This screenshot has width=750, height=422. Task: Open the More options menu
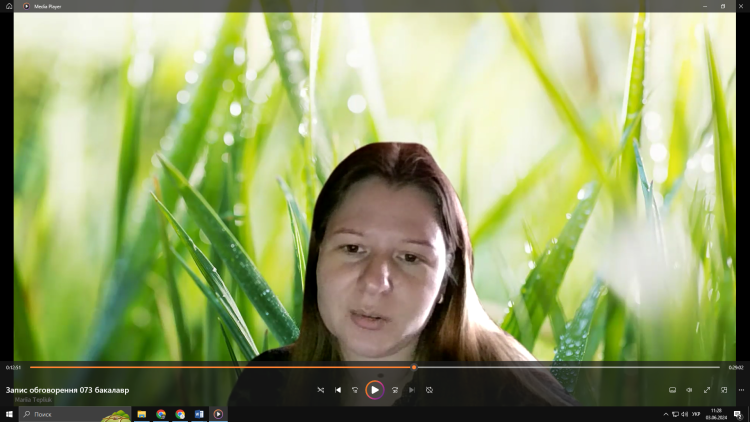pos(741,390)
